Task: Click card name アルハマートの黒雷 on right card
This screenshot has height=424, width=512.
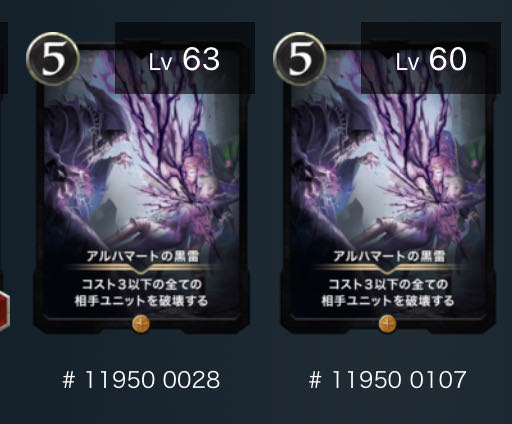Action: (x=389, y=256)
